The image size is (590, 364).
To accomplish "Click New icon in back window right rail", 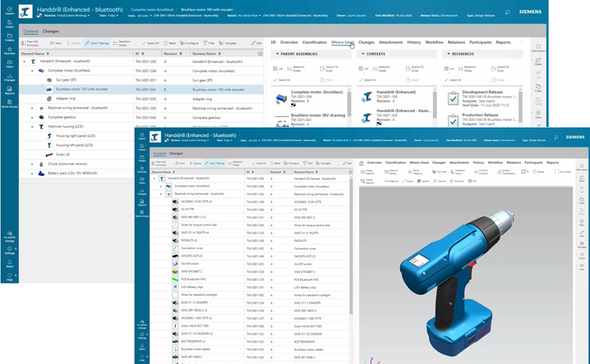I will tap(538, 114).
